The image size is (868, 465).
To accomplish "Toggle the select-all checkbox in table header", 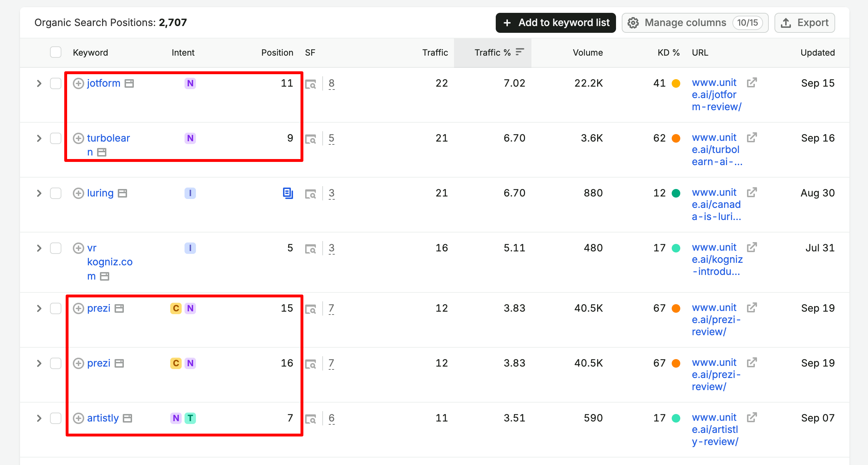I will [56, 52].
